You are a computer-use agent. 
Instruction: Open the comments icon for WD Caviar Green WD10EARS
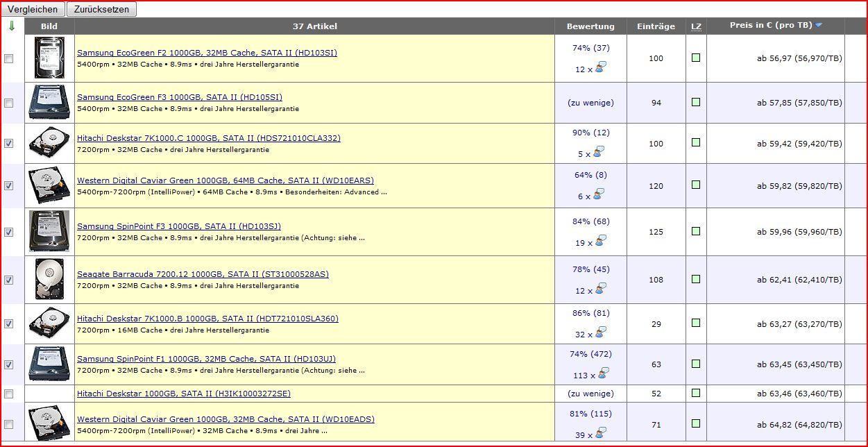[599, 194]
